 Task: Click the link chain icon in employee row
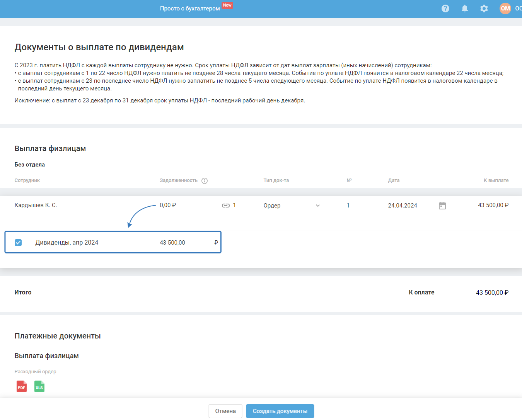[x=226, y=206]
